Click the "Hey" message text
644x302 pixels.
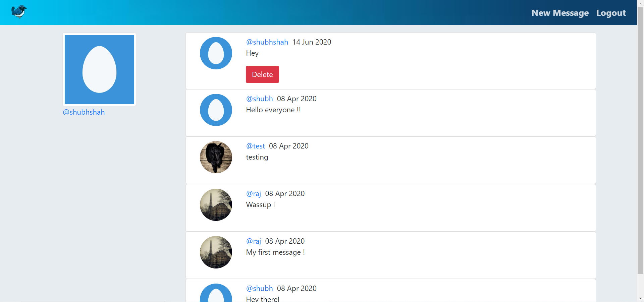(252, 53)
